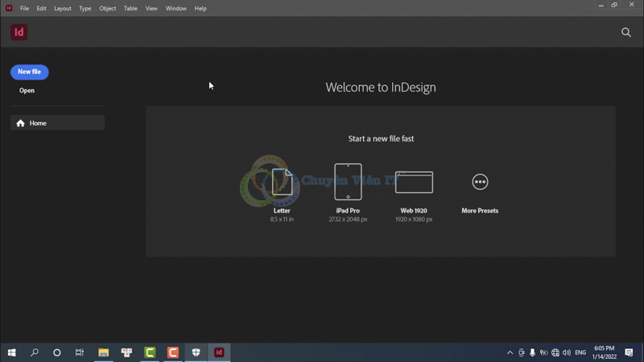The image size is (644, 362).
Task: Click the volume speaker tray icon
Action: (567, 352)
